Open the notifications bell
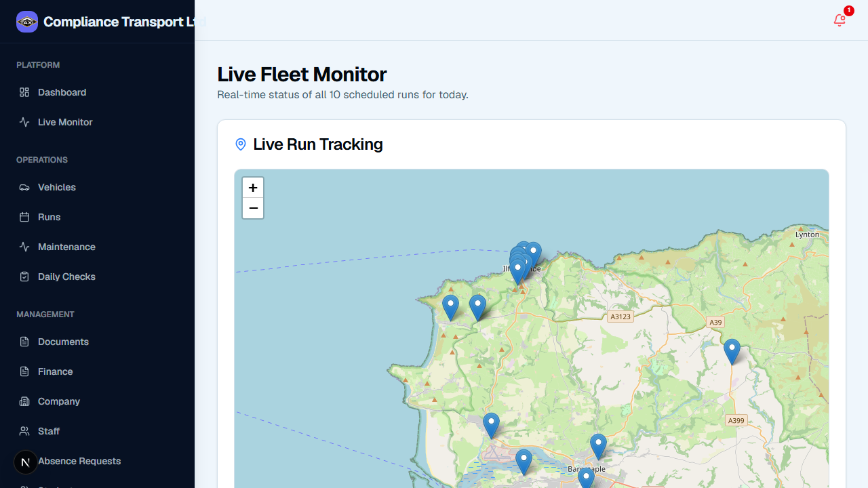 (x=840, y=20)
